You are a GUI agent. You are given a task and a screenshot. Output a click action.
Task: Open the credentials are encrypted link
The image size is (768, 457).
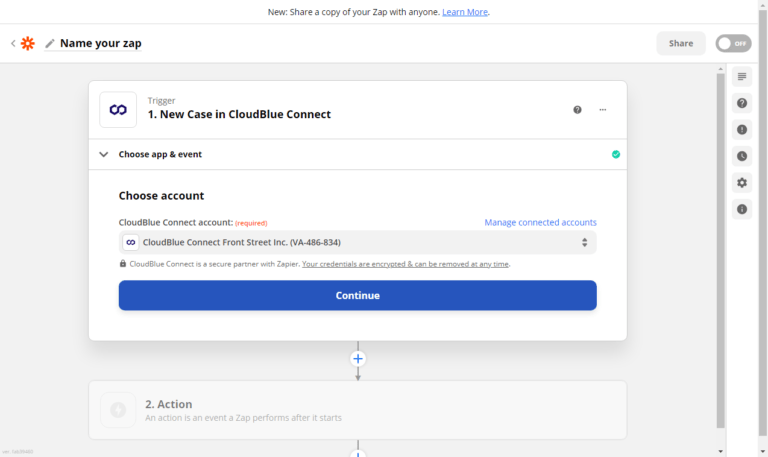pos(406,264)
